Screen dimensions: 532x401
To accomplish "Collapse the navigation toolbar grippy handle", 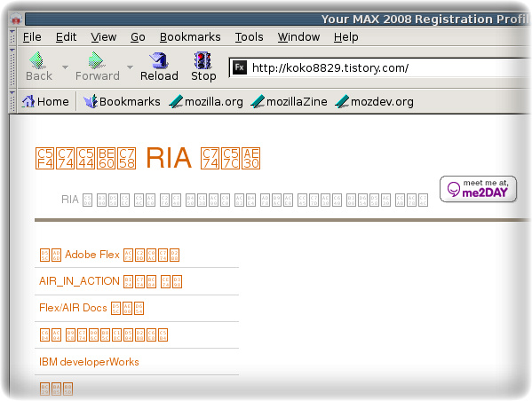I will 12,67.
